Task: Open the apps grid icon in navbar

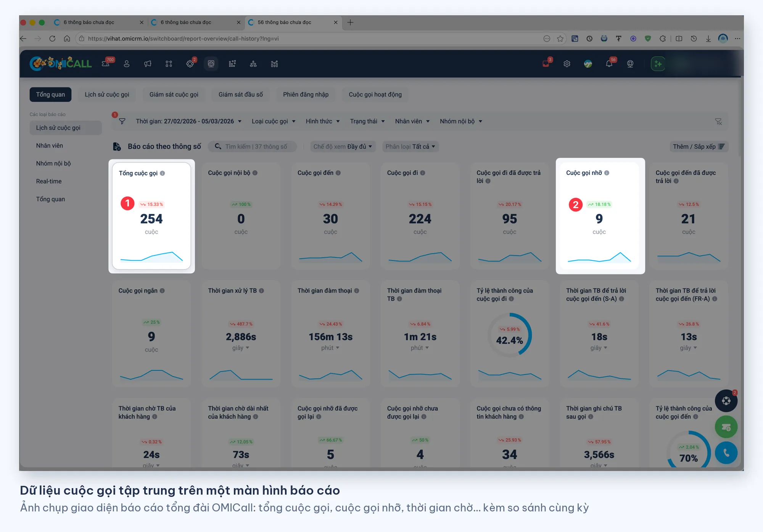Action: click(x=232, y=64)
